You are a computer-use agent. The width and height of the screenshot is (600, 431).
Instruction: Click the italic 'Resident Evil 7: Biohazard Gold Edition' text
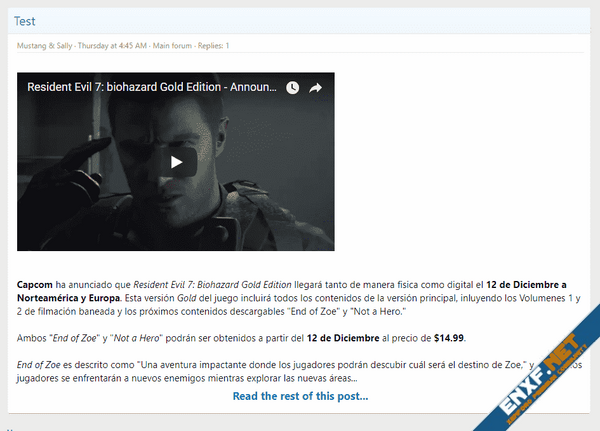212,285
